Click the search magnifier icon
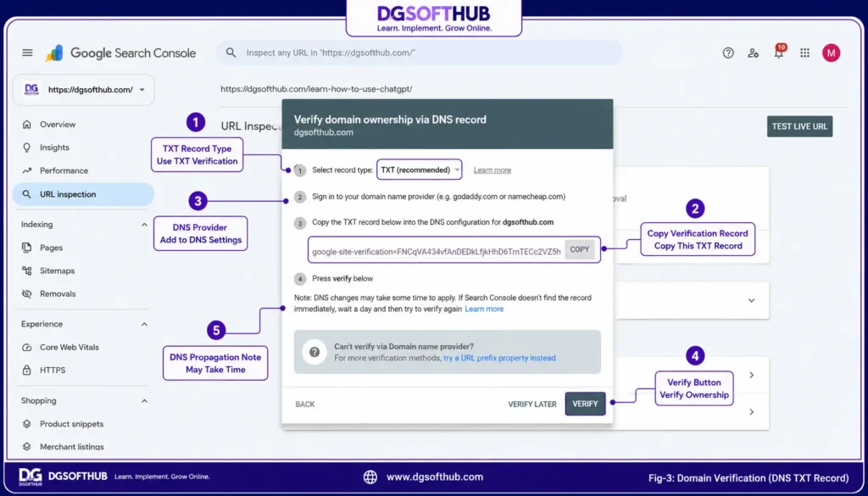This screenshot has height=496, width=868. (x=231, y=53)
